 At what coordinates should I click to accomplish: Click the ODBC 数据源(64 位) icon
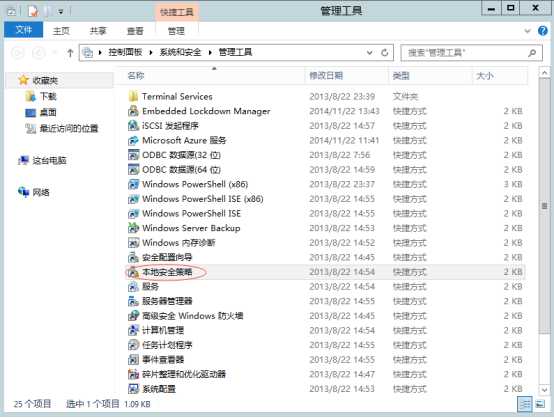pos(133,170)
